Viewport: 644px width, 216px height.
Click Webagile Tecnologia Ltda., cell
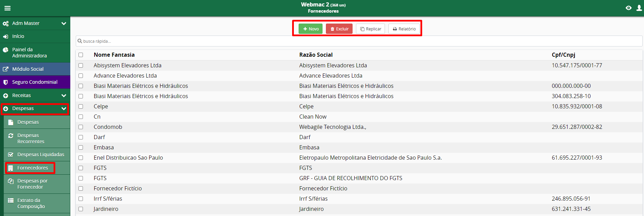pyautogui.click(x=333, y=127)
